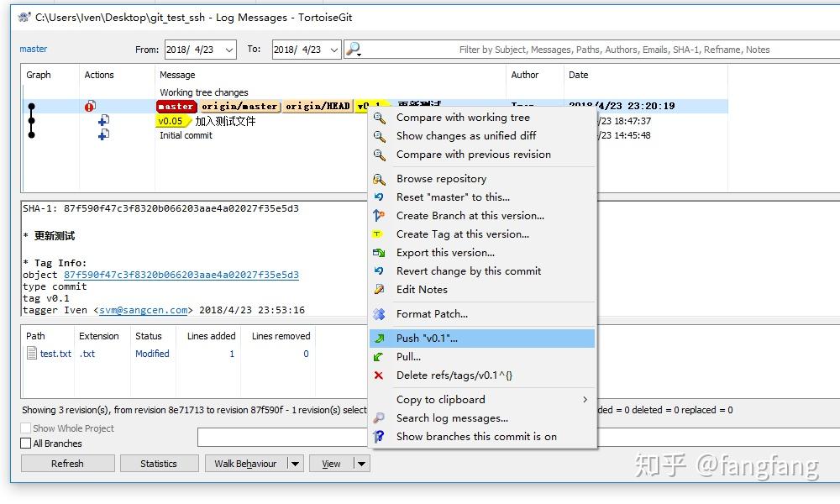Click the filter search magnifier icon

coord(354,50)
